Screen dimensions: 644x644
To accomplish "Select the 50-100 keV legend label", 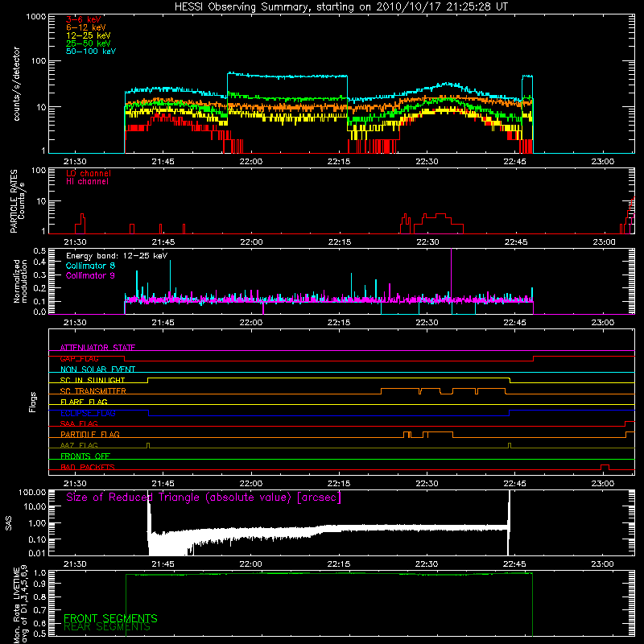I will [x=91, y=52].
